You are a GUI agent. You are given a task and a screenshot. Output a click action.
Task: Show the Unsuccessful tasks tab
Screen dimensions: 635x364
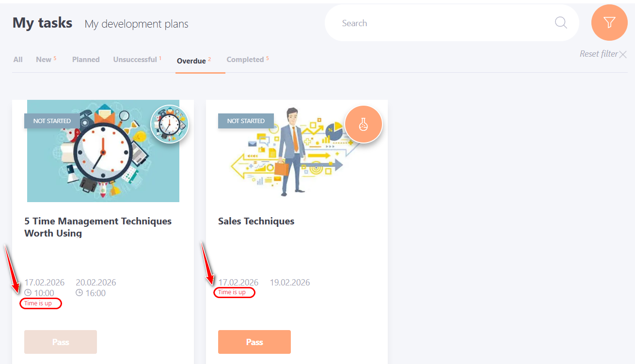click(135, 60)
